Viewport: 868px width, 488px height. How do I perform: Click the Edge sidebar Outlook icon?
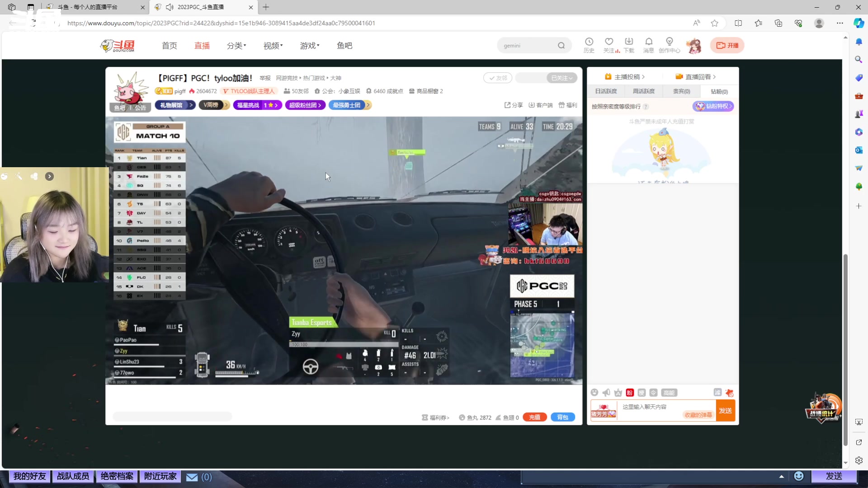point(859,150)
